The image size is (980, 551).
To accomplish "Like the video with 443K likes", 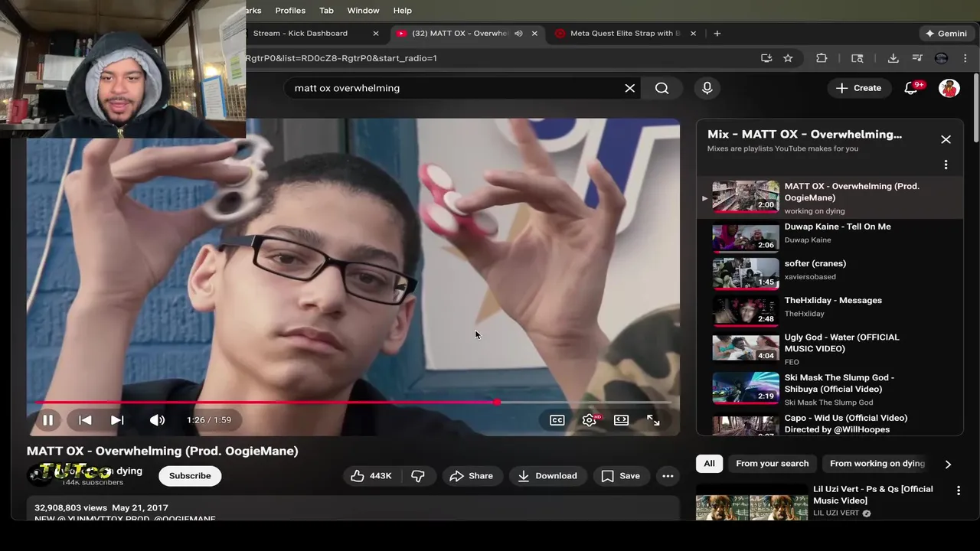I will click(x=371, y=476).
